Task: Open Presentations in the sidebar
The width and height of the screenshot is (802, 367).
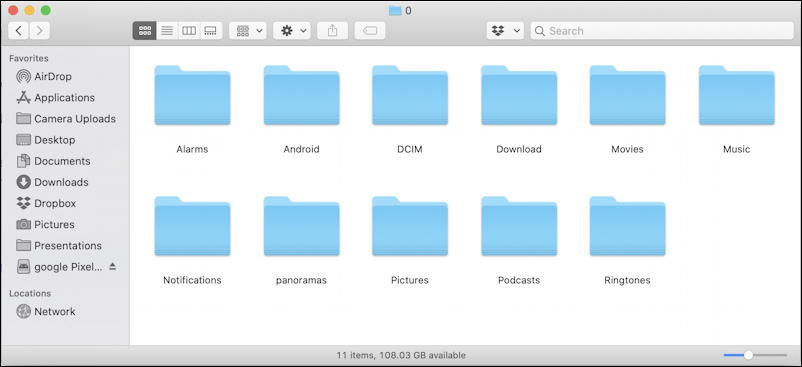Action: (x=59, y=245)
